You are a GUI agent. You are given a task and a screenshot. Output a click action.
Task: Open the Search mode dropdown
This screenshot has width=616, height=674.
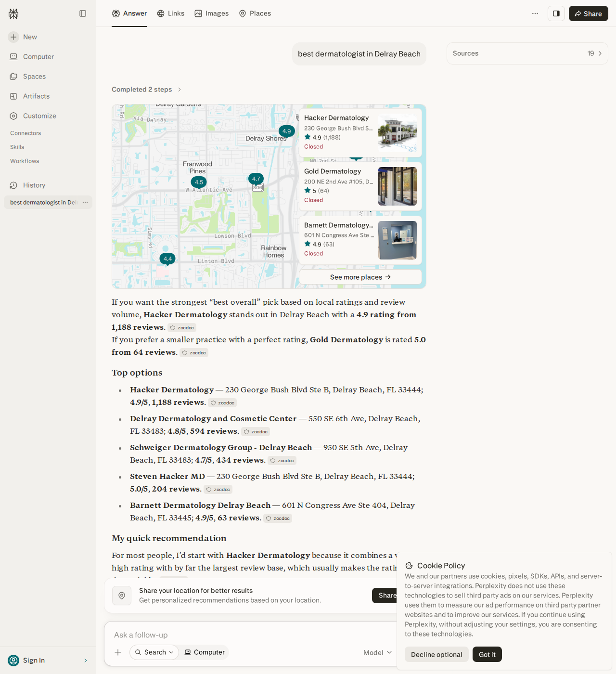(154, 652)
